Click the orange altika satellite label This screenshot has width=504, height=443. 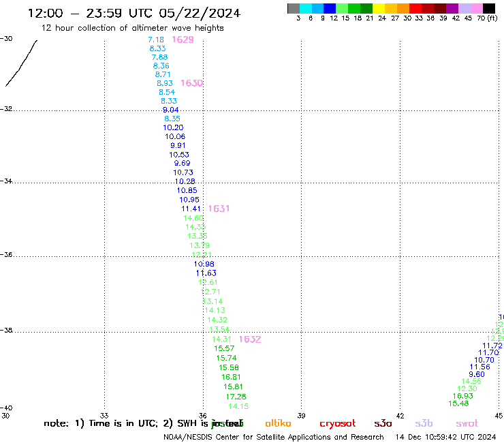coord(279,423)
